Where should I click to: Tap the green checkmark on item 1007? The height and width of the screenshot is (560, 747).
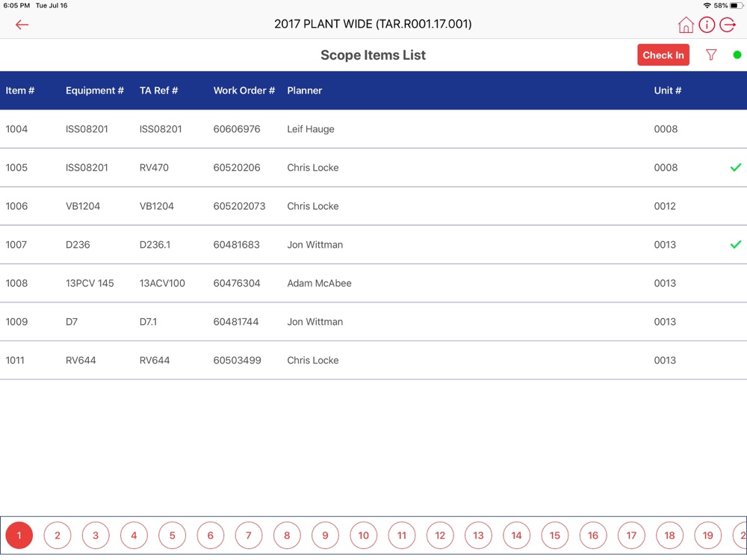click(x=736, y=245)
